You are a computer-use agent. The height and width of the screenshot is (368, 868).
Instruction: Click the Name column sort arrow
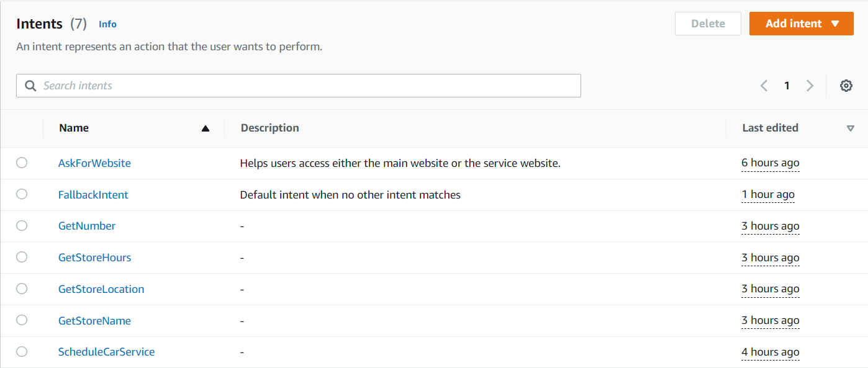[x=206, y=128]
